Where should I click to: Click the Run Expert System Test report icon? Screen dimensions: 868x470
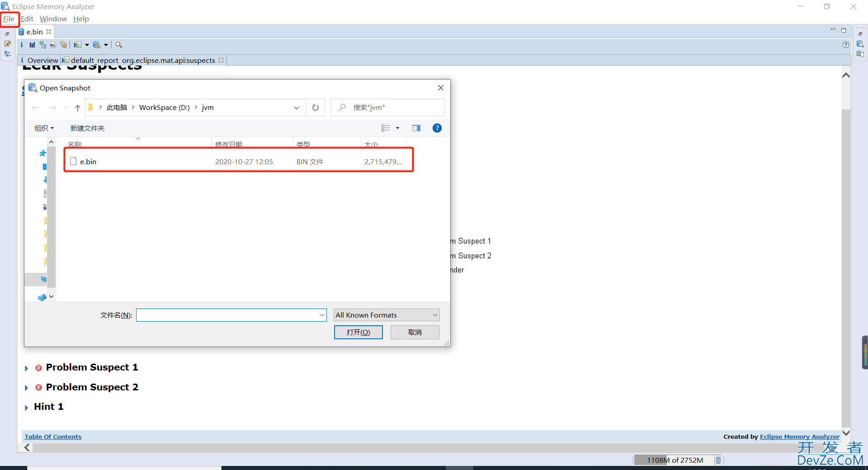[78, 45]
